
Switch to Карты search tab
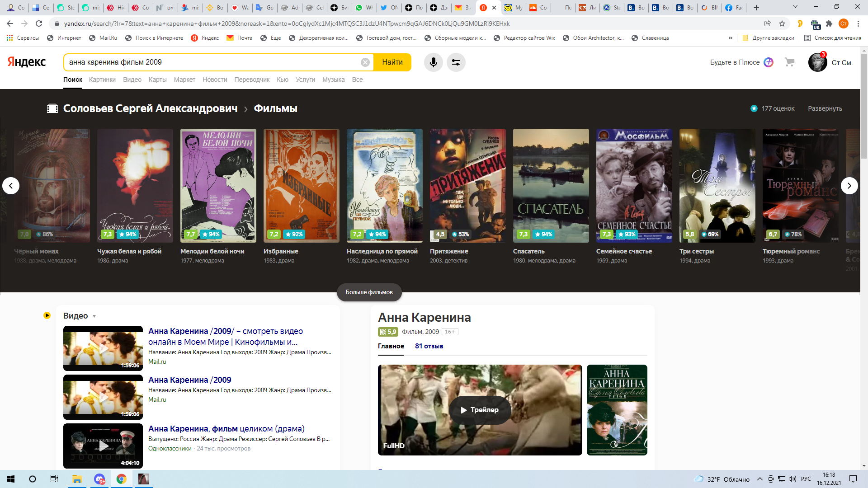(157, 80)
